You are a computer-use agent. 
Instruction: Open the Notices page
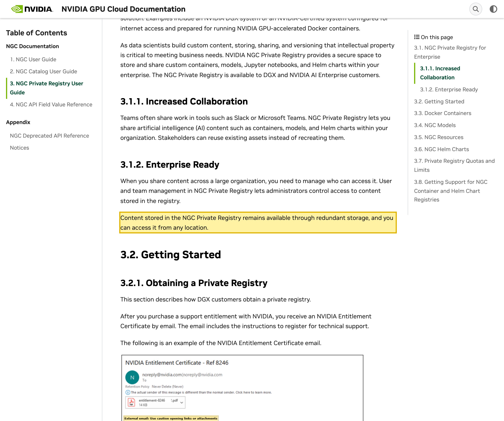point(19,148)
